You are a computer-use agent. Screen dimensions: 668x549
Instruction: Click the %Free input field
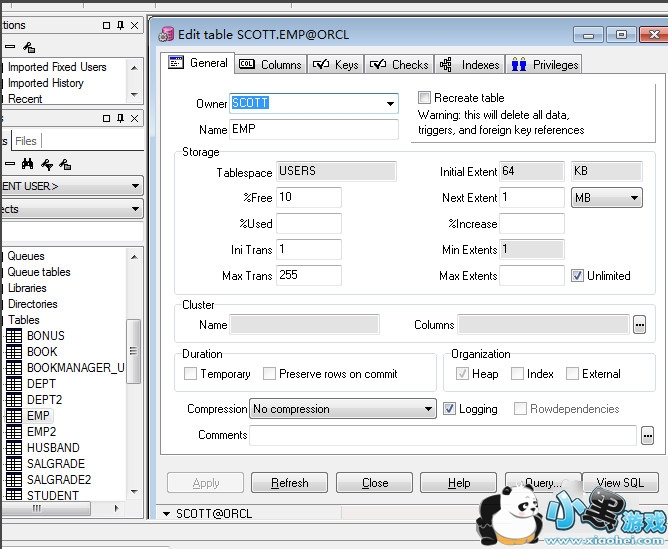[x=308, y=198]
